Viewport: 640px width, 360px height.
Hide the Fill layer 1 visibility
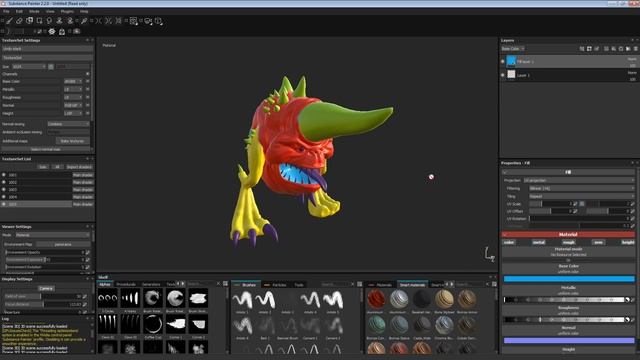(503, 62)
